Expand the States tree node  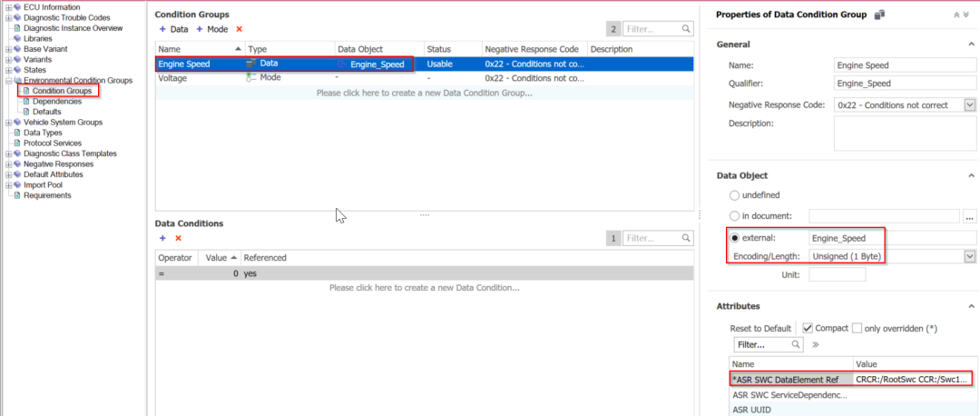8,70
